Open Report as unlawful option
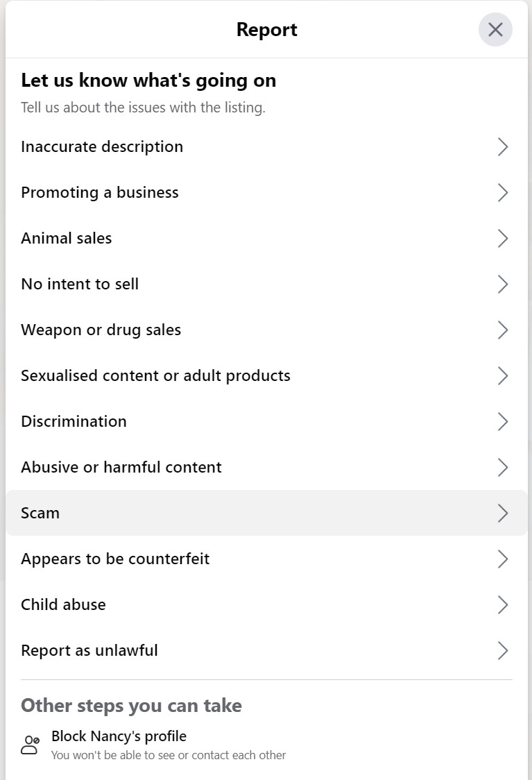The image size is (532, 780). (89, 651)
